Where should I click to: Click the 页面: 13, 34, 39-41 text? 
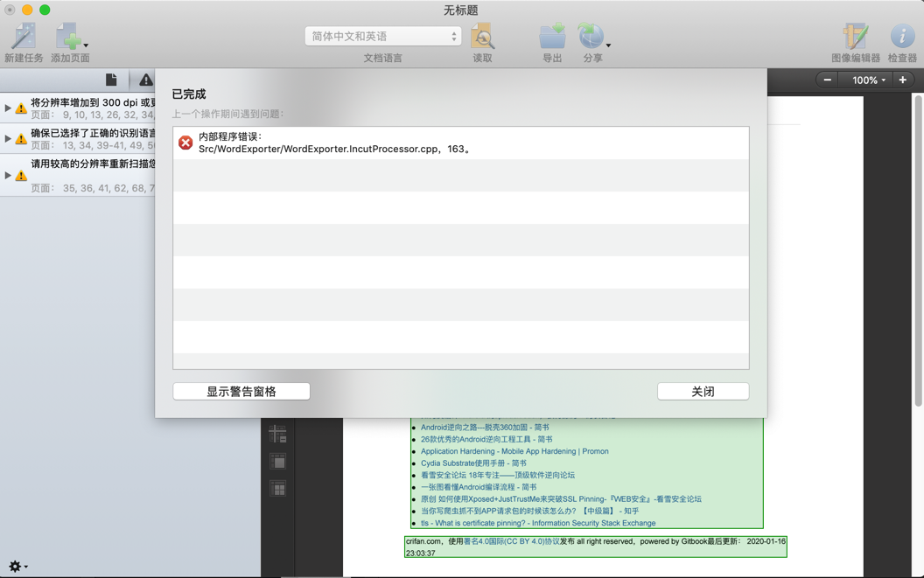coord(93,145)
